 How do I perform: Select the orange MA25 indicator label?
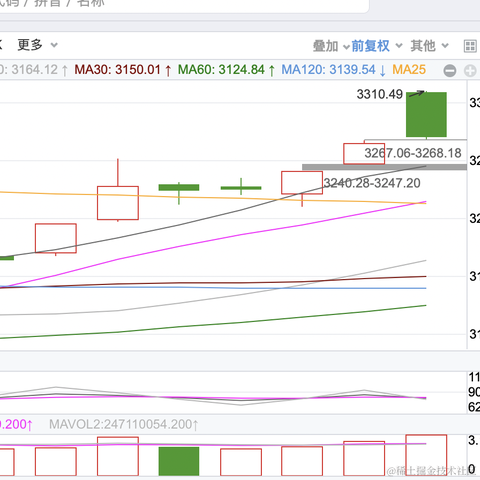tap(409, 70)
